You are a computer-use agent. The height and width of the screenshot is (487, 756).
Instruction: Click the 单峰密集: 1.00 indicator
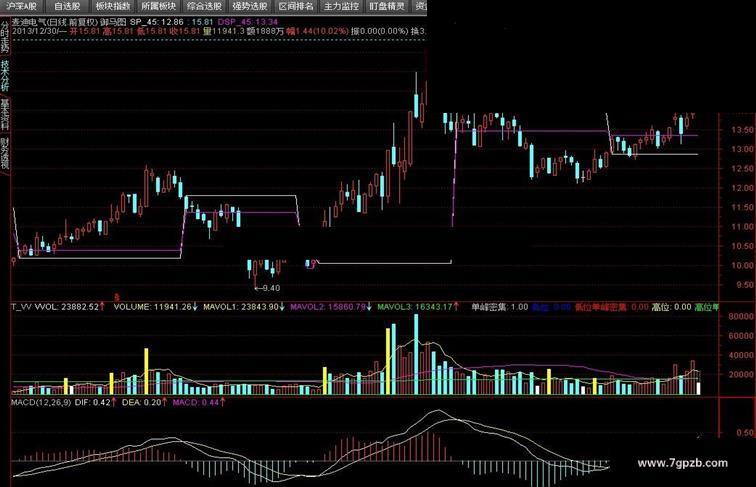tap(500, 307)
